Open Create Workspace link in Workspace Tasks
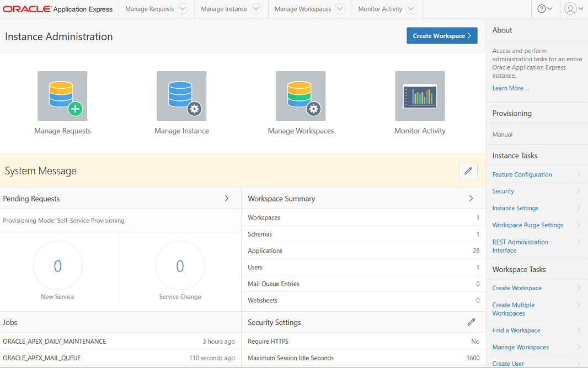Screen dimensions: 588x368 click(x=517, y=288)
